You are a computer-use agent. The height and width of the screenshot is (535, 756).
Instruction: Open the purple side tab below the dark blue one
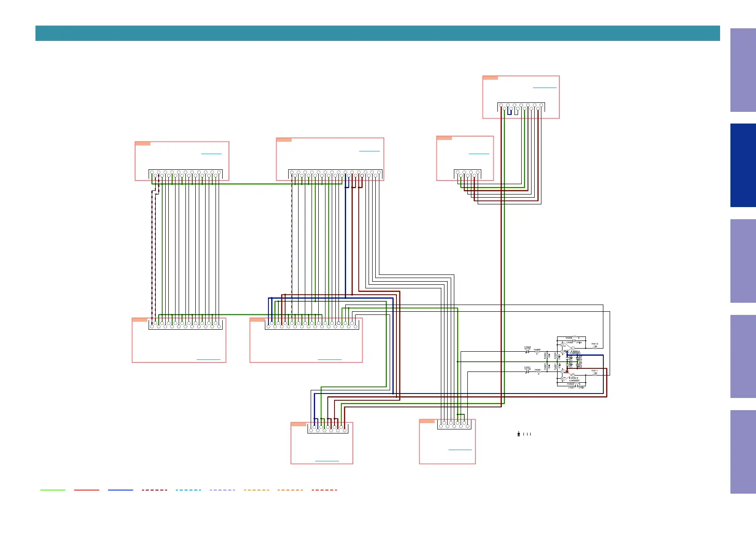(x=743, y=261)
